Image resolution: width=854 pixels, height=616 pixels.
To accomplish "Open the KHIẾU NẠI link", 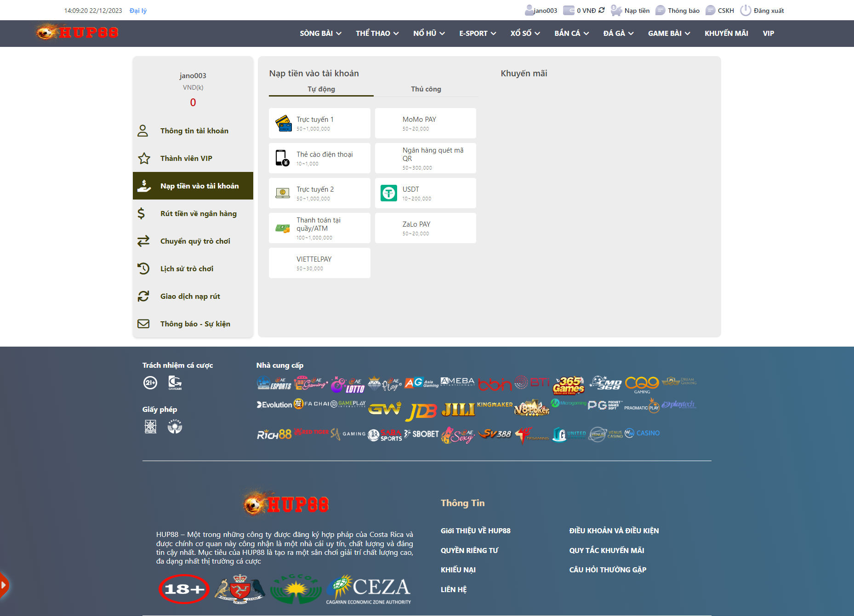I will pos(458,570).
